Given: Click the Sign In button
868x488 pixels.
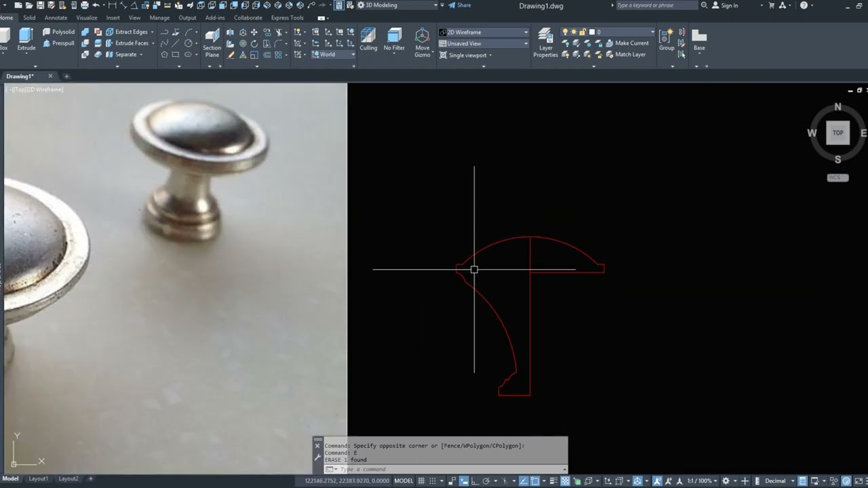Looking at the screenshot, I should click(x=725, y=5).
